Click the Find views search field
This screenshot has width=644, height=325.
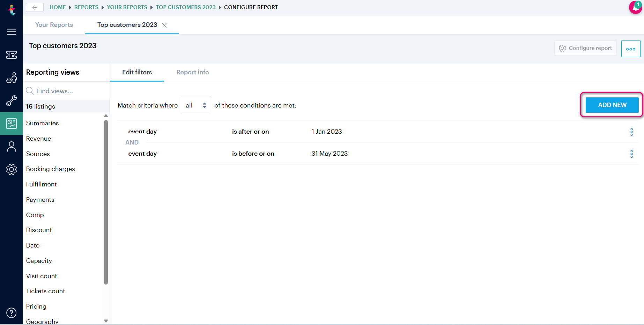tap(66, 91)
